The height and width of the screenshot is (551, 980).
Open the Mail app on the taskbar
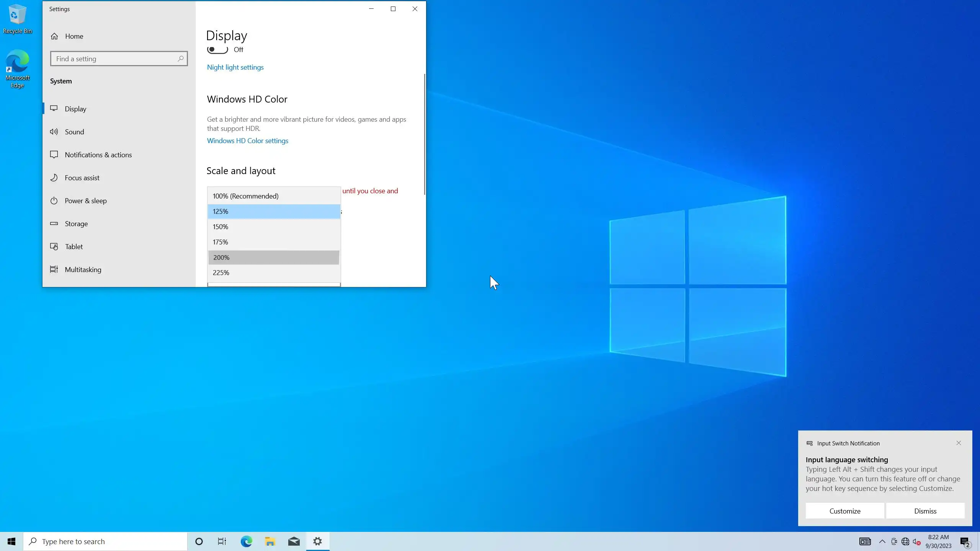294,541
